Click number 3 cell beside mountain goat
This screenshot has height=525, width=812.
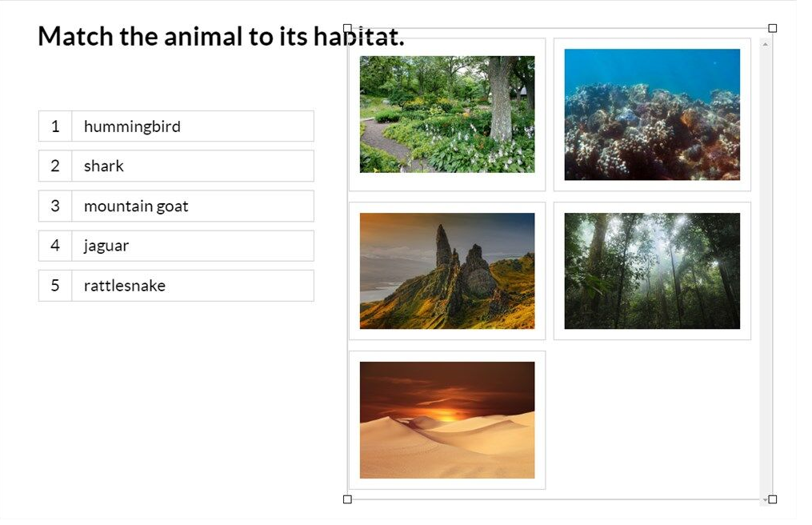pos(55,206)
